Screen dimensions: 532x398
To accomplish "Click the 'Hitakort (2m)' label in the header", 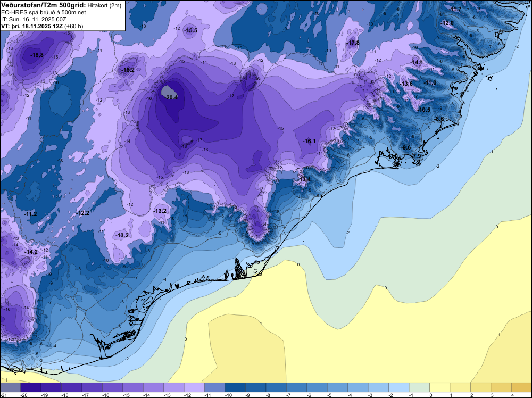I will point(104,5).
